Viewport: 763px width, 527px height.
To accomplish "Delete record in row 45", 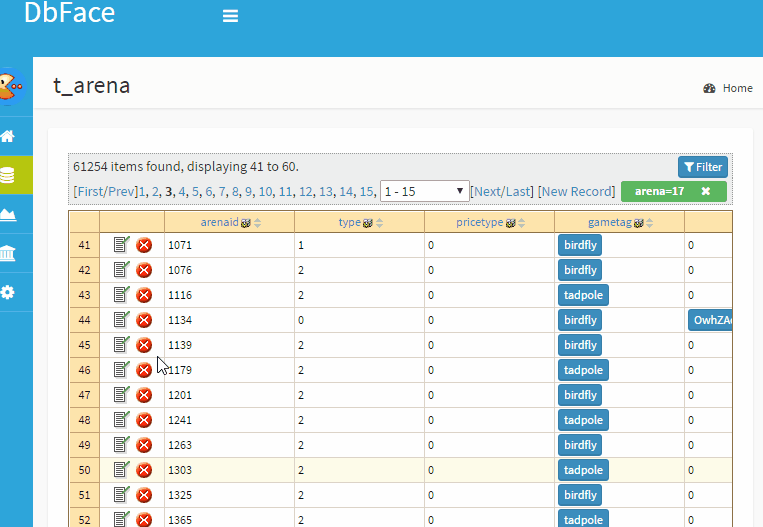I will coord(144,345).
